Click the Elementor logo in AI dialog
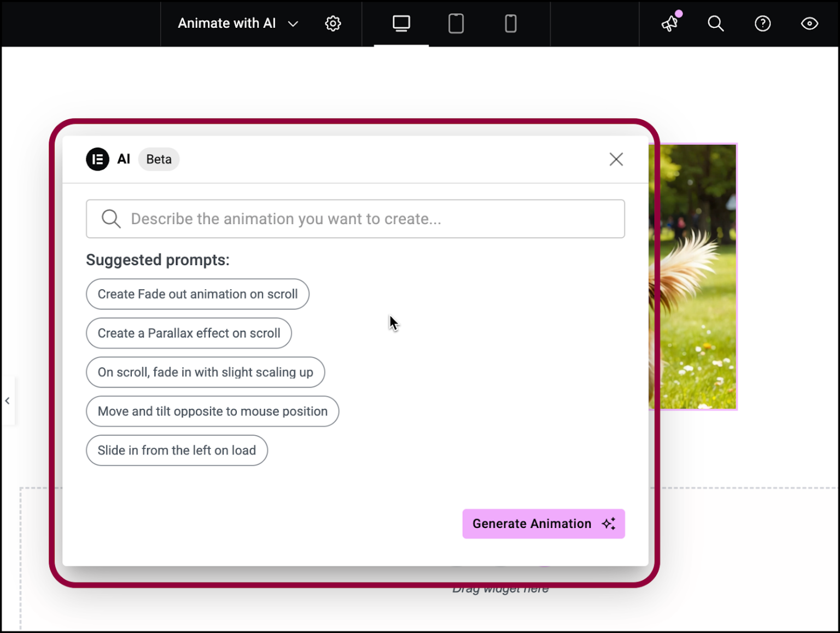The height and width of the screenshot is (633, 840). (97, 159)
